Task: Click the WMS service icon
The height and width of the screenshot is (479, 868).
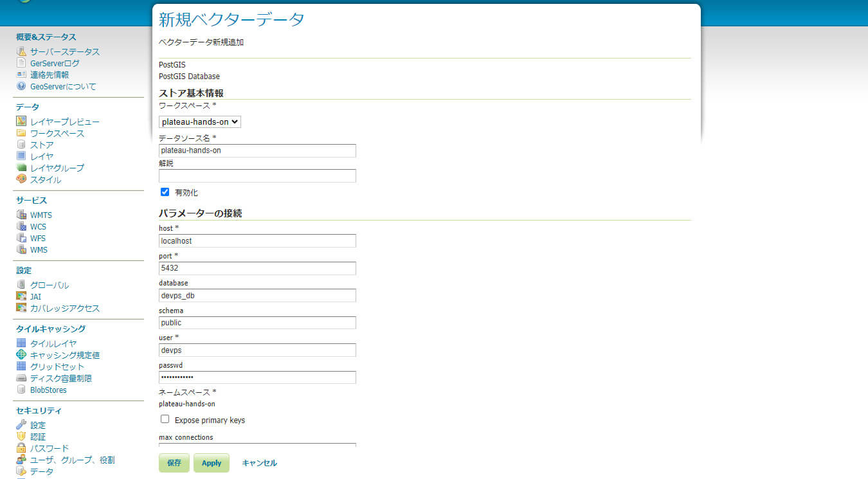Action: 21,249
